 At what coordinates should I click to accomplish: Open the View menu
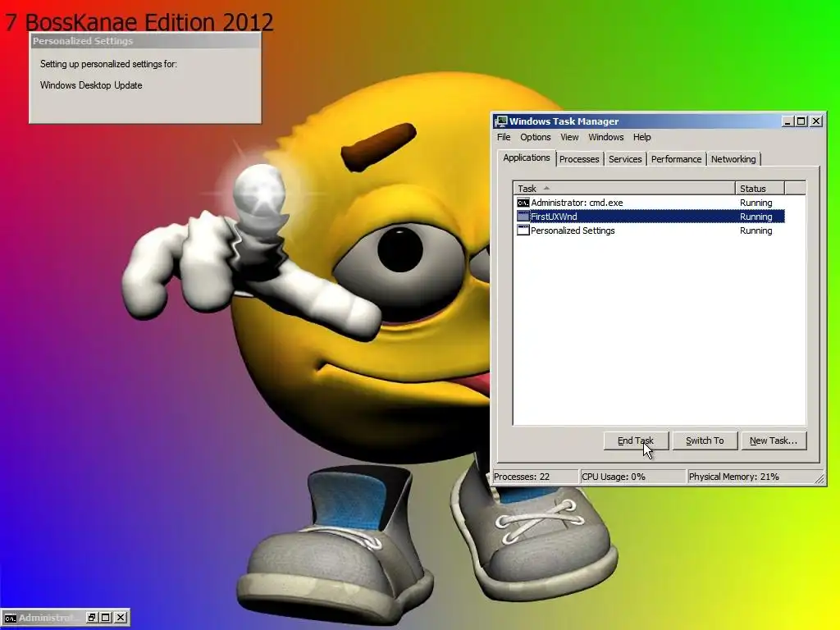click(569, 137)
